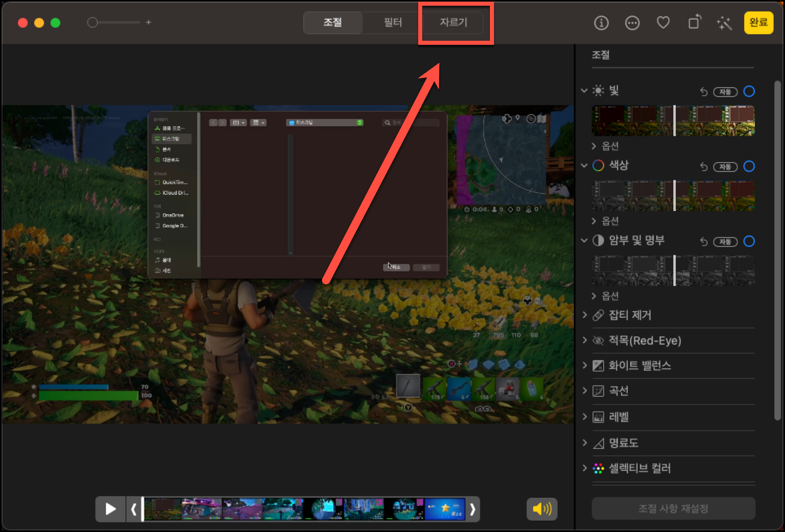Click the Rotate icon in the toolbar

tap(694, 22)
